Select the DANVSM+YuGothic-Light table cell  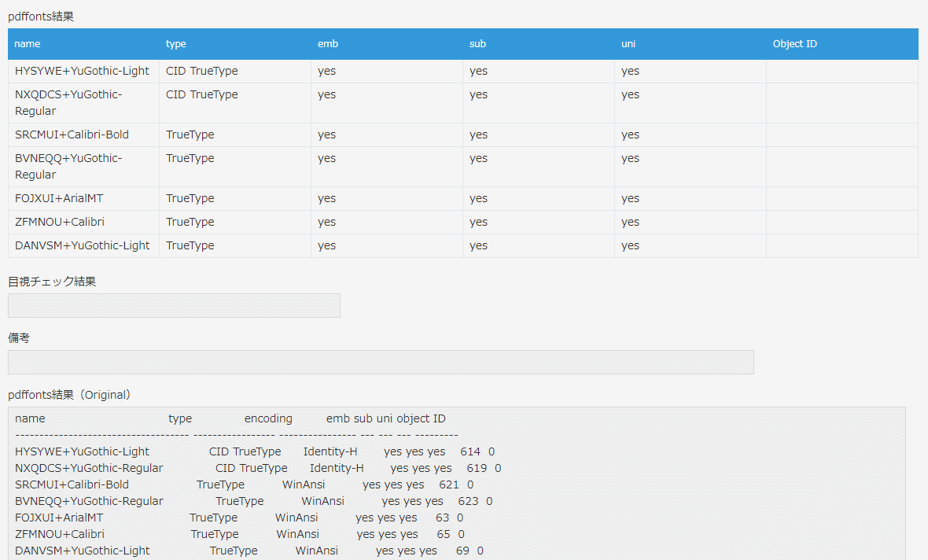pyautogui.click(x=83, y=246)
